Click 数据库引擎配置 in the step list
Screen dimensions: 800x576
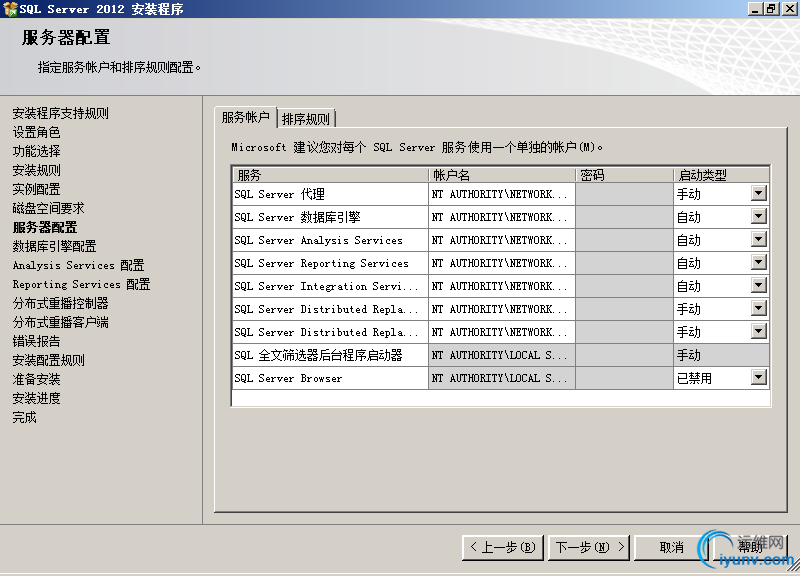[x=55, y=246]
